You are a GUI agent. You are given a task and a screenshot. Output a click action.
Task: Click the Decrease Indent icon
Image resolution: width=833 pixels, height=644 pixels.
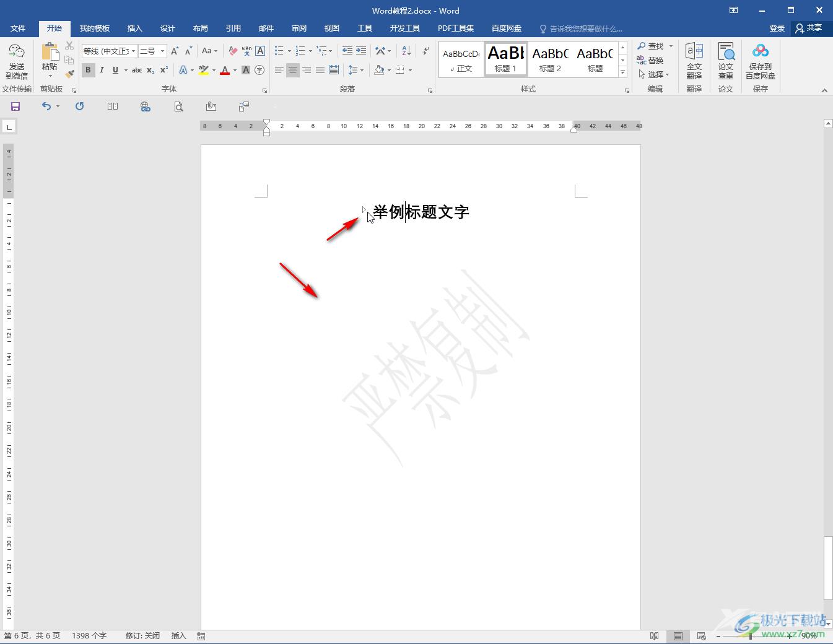[x=347, y=51]
